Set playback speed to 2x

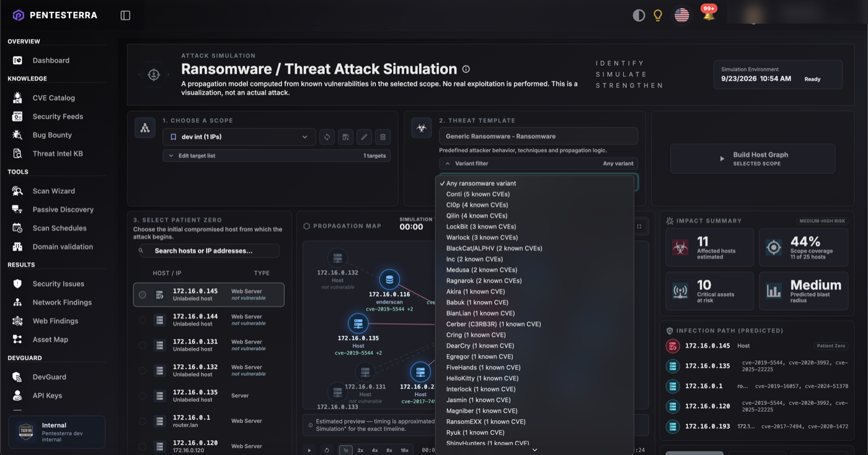pyautogui.click(x=360, y=450)
